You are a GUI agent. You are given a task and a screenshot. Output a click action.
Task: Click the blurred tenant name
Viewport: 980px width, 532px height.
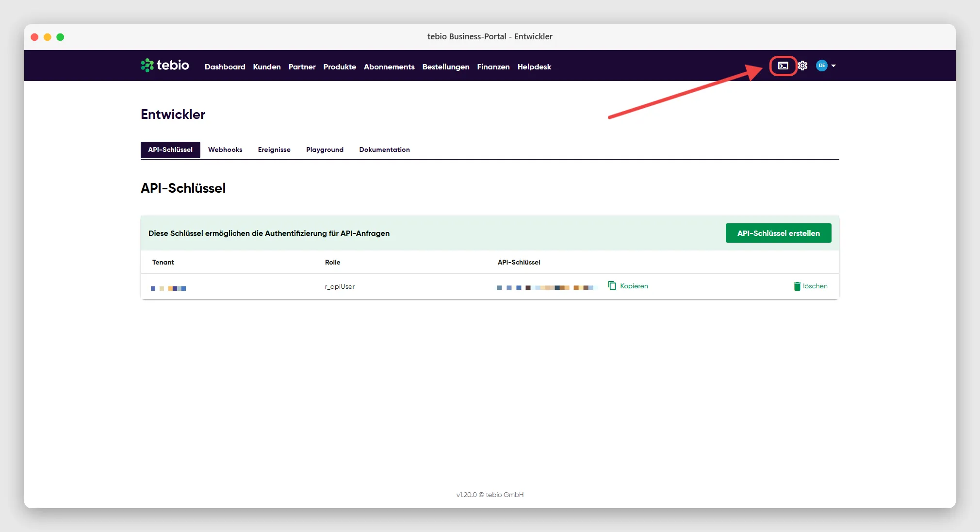pyautogui.click(x=168, y=288)
